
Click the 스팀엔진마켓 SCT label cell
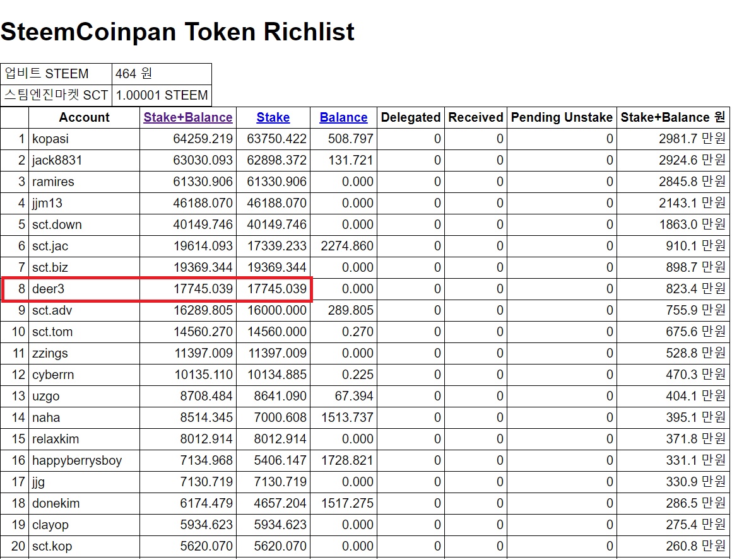[56, 95]
